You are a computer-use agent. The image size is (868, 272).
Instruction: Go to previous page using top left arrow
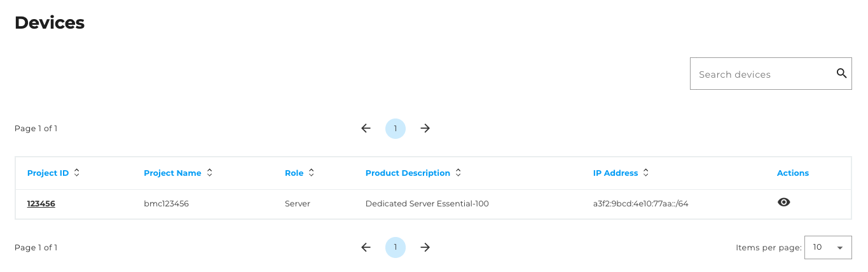point(366,128)
